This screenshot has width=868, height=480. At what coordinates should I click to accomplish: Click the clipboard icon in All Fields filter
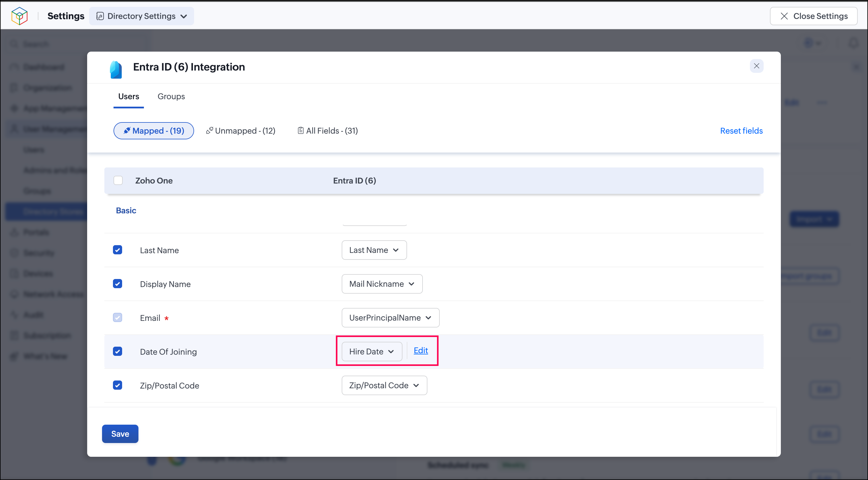tap(301, 130)
